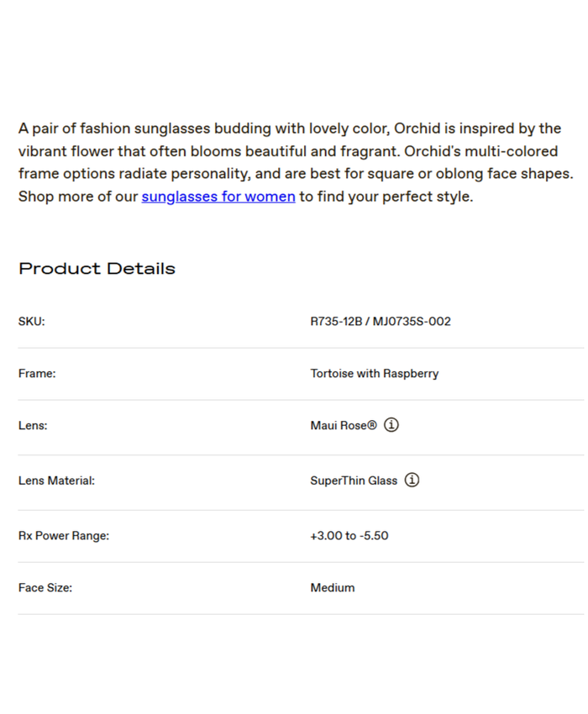The image size is (588, 714).
Task: Click the Maui Rose lens info icon
Action: click(x=391, y=425)
